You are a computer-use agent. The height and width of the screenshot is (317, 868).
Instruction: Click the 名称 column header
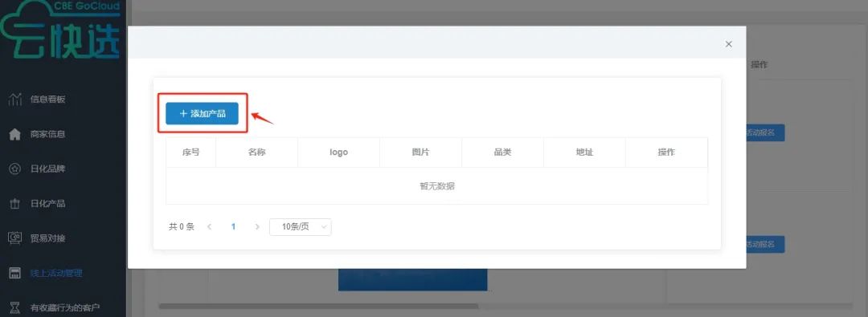257,152
